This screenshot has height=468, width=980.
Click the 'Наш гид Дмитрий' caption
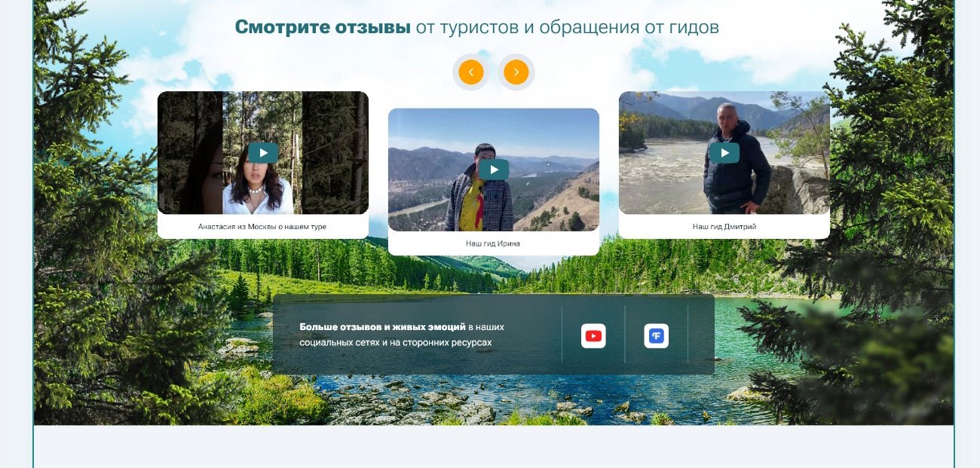pos(724,227)
